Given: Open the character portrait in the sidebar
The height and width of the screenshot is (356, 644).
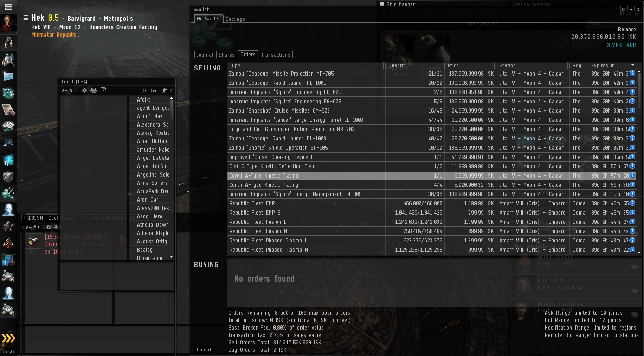Looking at the screenshot, I should (x=8, y=23).
